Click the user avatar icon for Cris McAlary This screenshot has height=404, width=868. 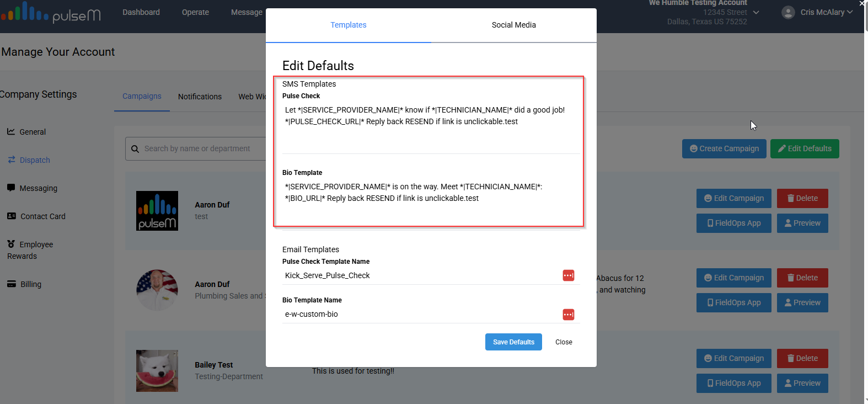pyautogui.click(x=788, y=12)
